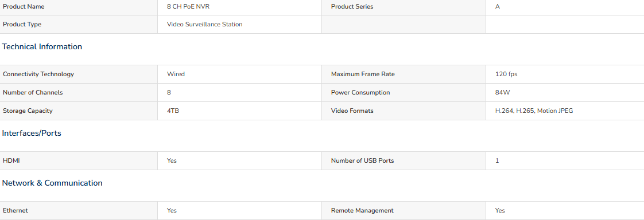
Task: Click the Technical Information section heading
Action: tap(42, 47)
